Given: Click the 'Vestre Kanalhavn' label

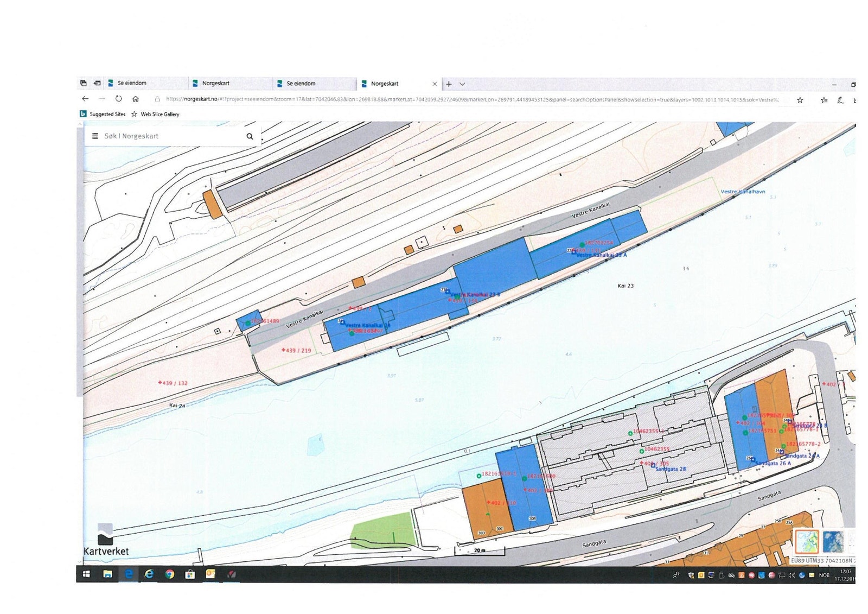Looking at the screenshot, I should click(x=743, y=192).
